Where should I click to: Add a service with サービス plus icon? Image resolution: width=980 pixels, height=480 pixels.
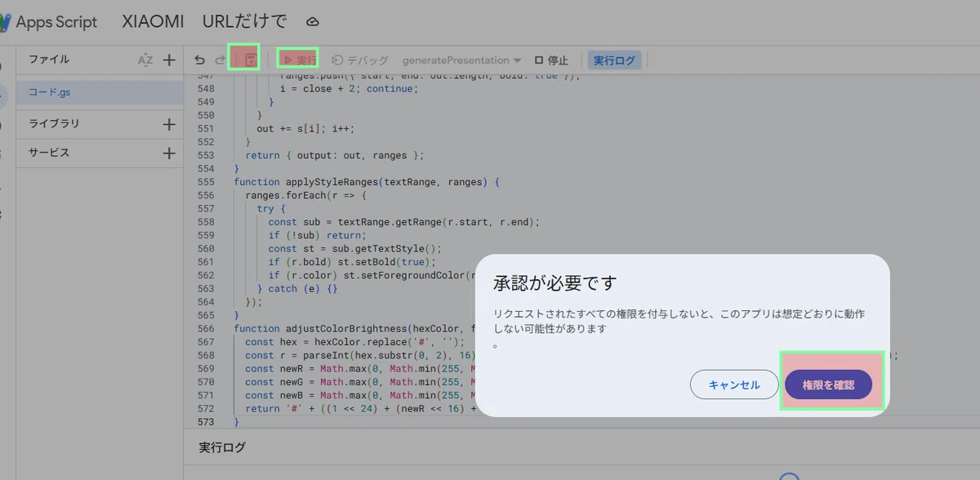169,153
